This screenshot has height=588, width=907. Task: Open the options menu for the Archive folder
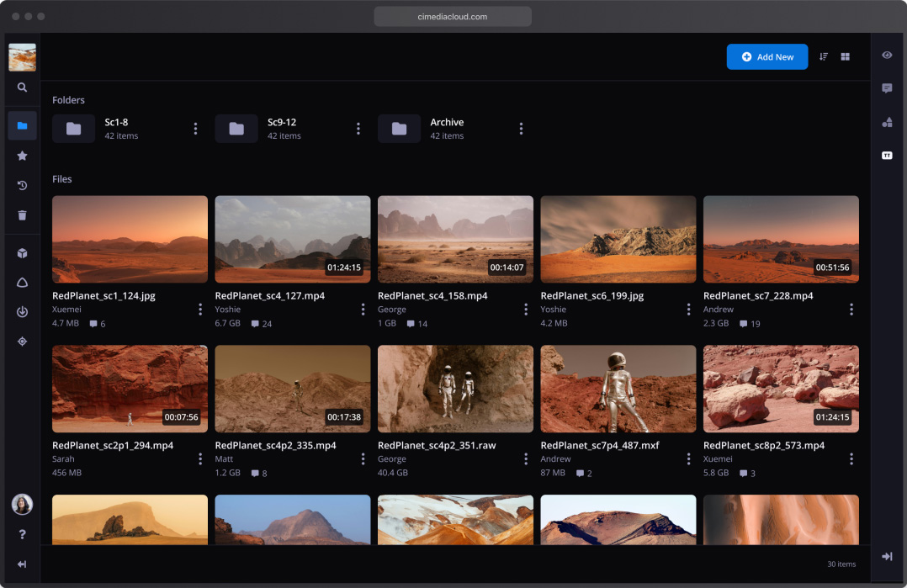[x=522, y=128]
